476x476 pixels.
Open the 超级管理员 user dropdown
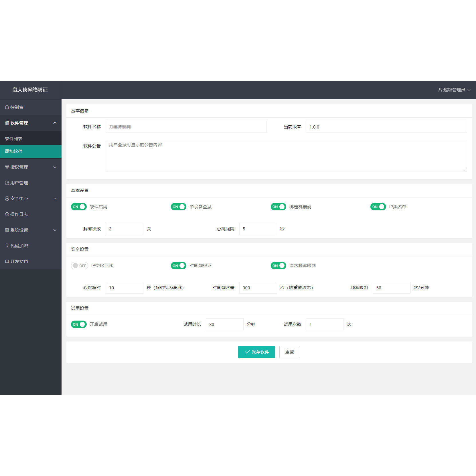[454, 90]
